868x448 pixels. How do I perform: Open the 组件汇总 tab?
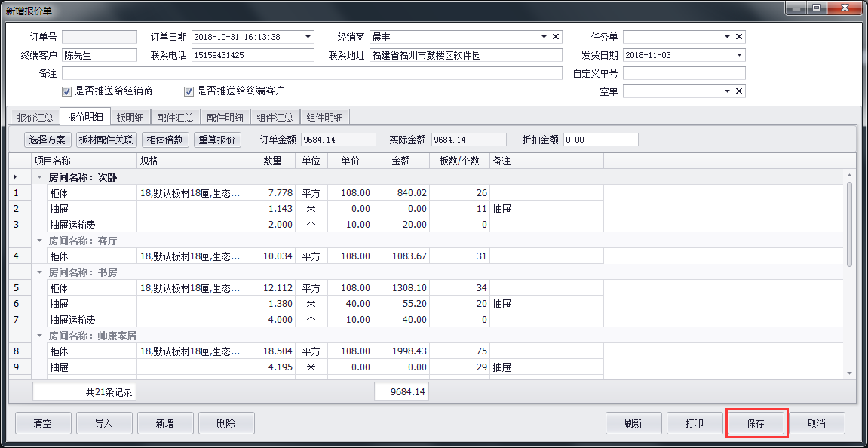[275, 118]
